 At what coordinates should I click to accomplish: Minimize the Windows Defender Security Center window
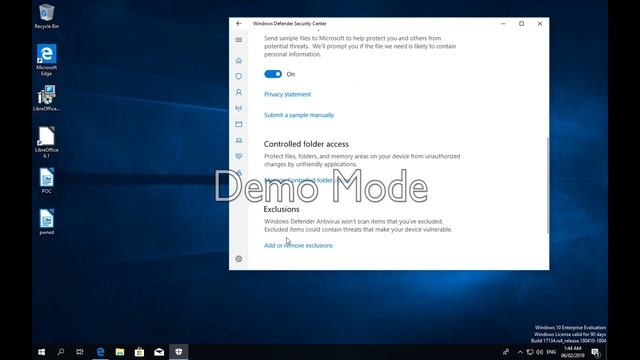(x=503, y=24)
